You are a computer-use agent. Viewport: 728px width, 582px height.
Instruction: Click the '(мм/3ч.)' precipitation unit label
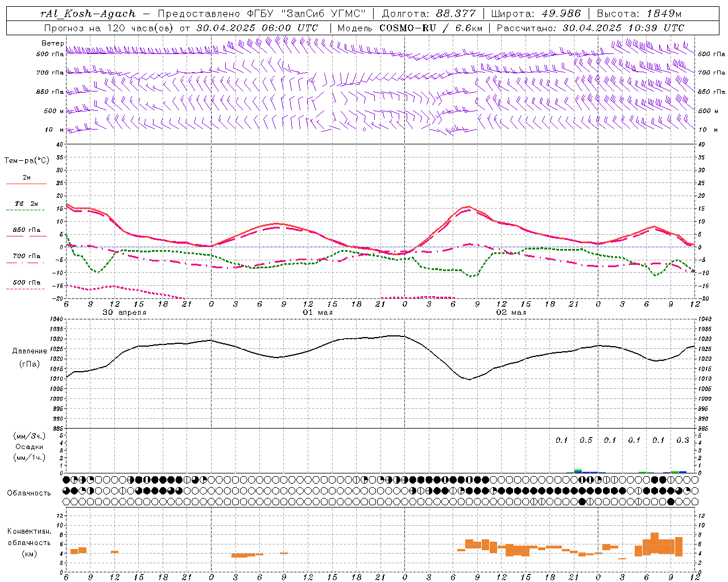tap(30, 436)
